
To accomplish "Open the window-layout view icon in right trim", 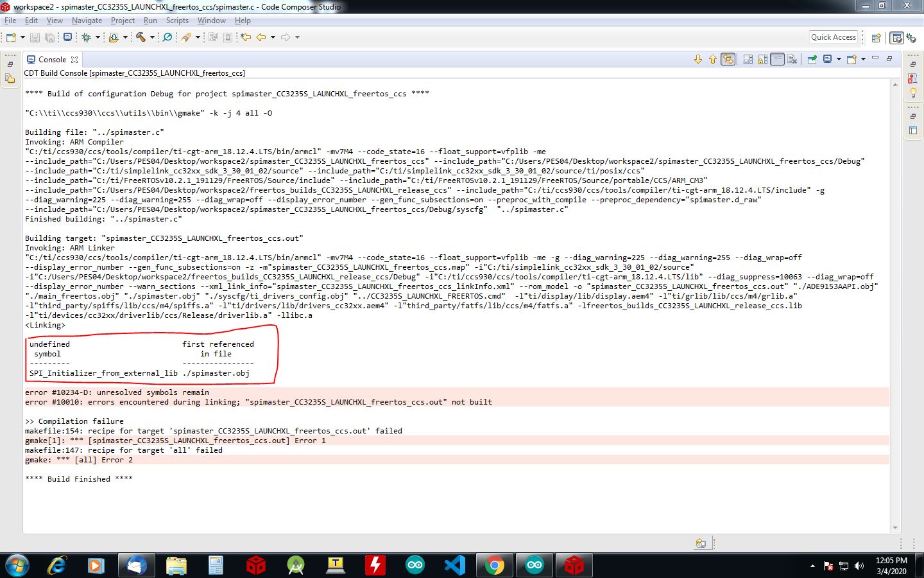I will coord(912,130).
